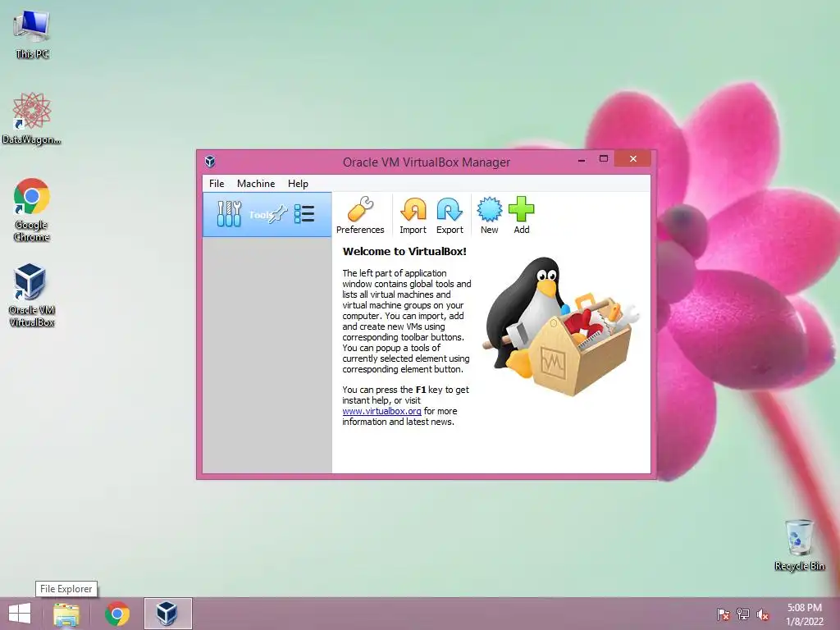Viewport: 840px width, 630px height.
Task: Open File Explorer from the taskbar
Action: (x=66, y=614)
